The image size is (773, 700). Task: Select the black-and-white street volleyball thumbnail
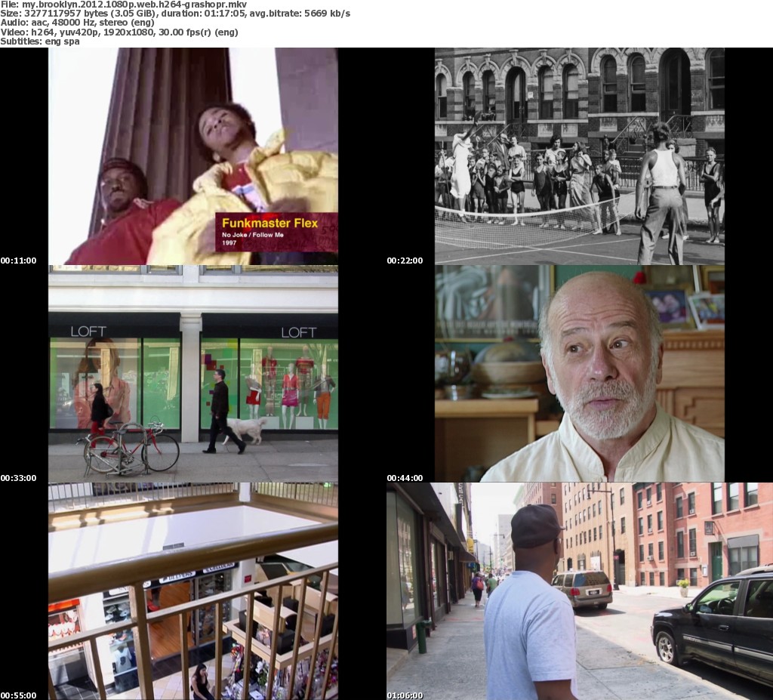579,156
